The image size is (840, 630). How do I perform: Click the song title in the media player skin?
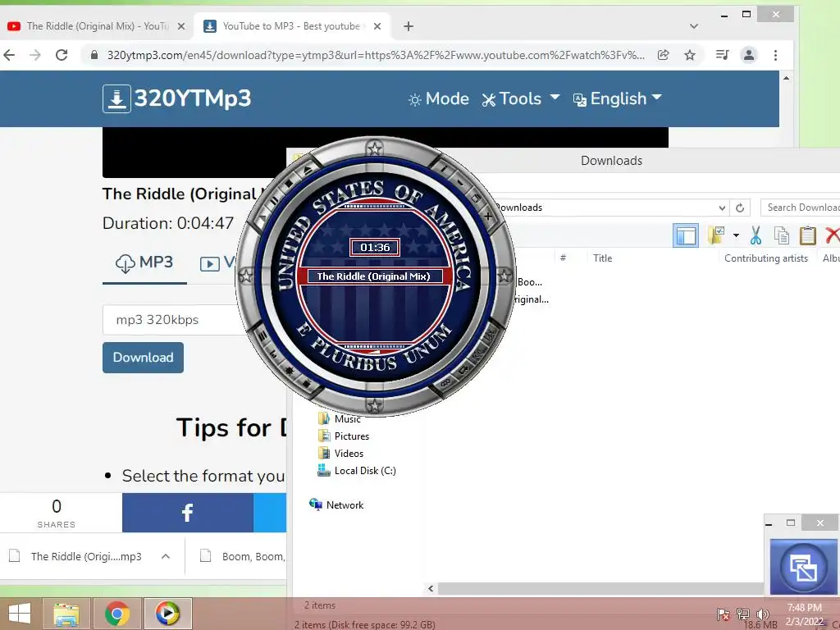coord(374,276)
